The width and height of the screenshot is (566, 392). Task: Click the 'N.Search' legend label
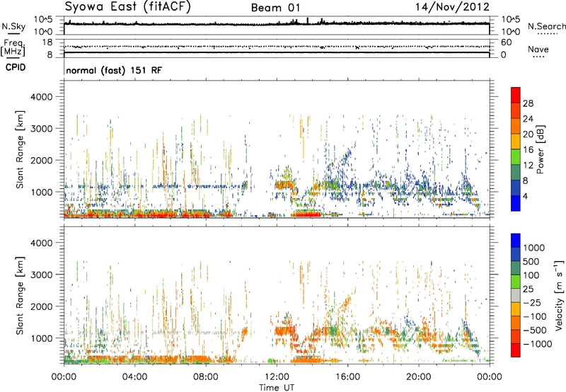(546, 26)
